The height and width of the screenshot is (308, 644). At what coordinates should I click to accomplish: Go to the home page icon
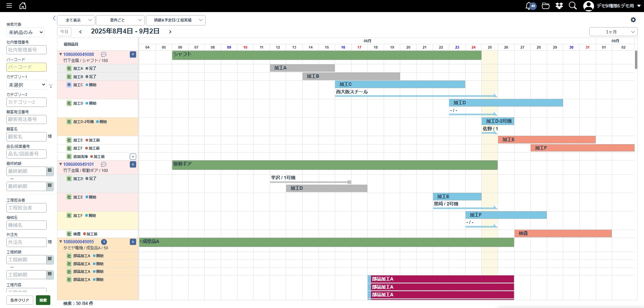pos(23,6)
